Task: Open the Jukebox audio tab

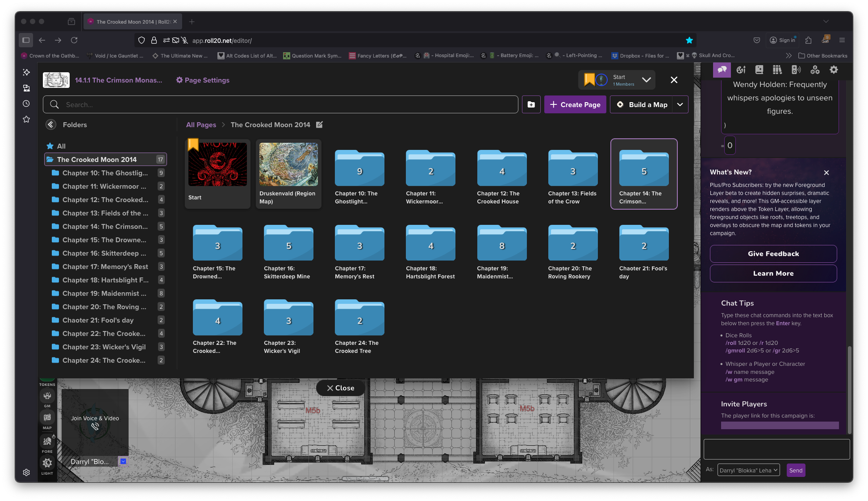Action: (x=796, y=70)
